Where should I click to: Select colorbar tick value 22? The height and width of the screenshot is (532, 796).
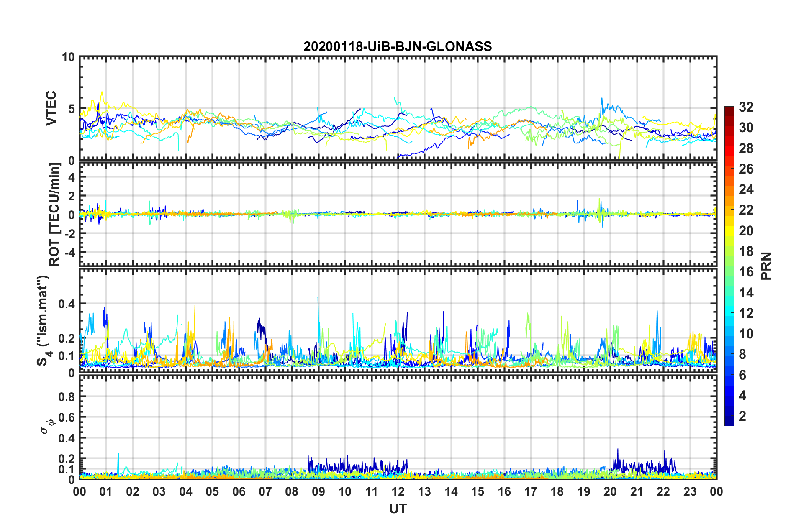click(746, 210)
